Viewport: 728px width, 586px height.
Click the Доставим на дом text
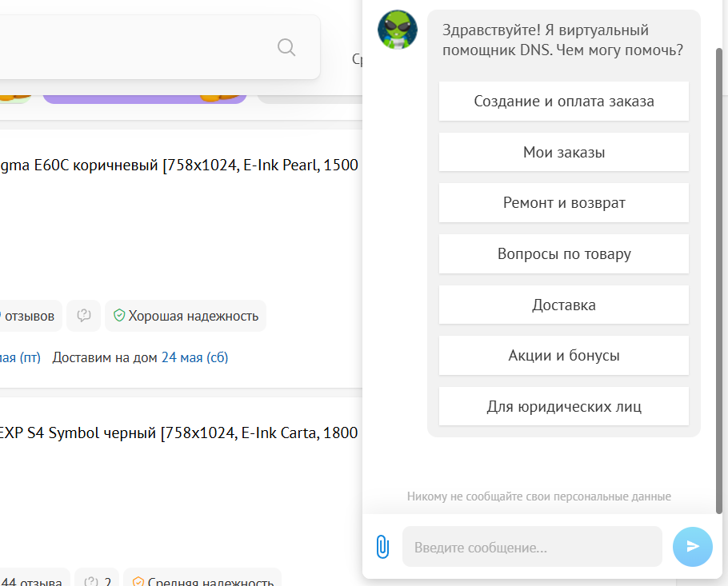point(105,357)
